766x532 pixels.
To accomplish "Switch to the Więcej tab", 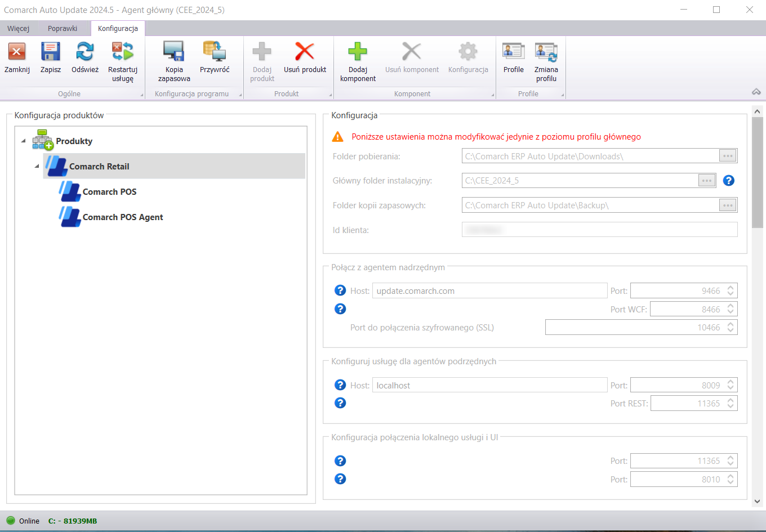I will point(19,29).
